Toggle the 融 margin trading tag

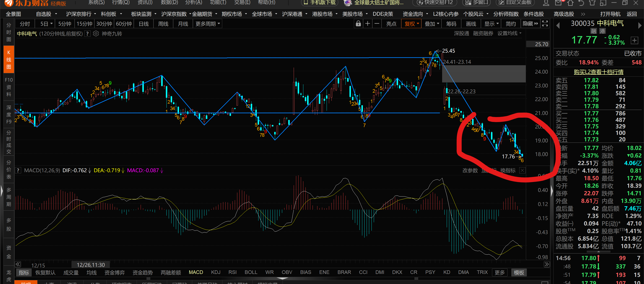[x=593, y=31]
